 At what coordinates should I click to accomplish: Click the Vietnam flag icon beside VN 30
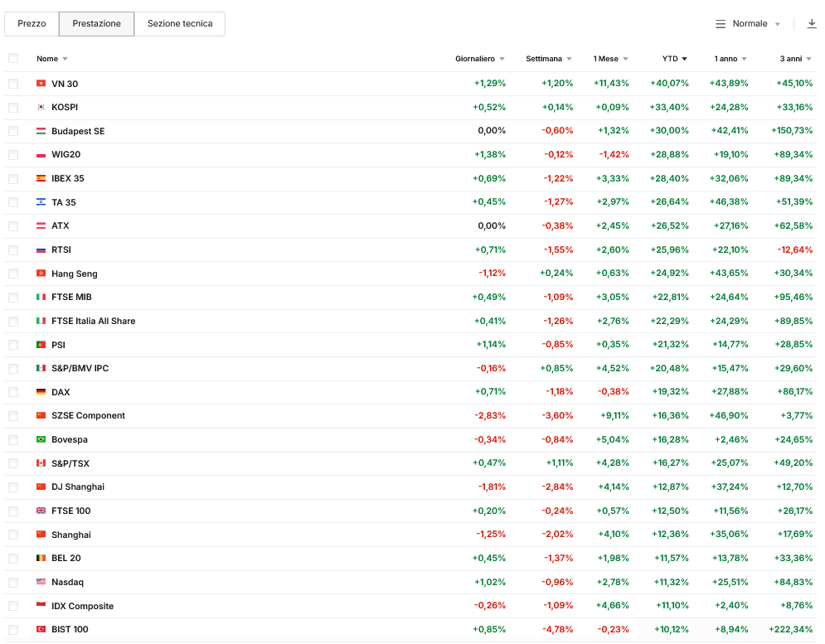click(x=41, y=84)
